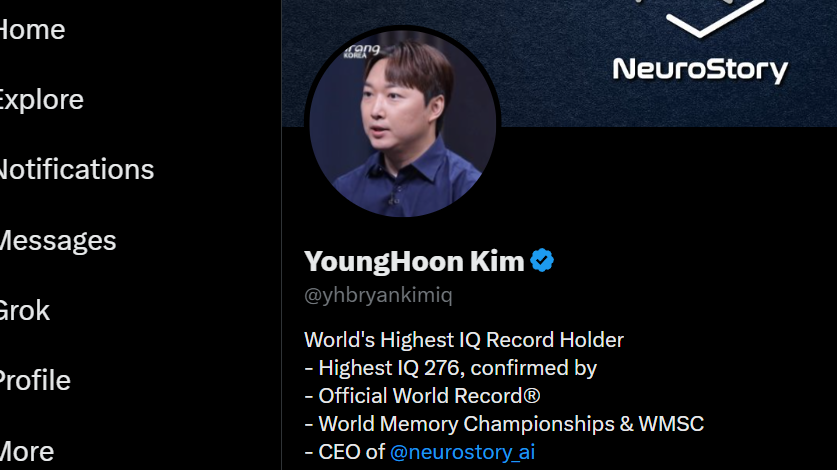Image resolution: width=837 pixels, height=470 pixels.
Task: Follow the @neurostory_ai mention link
Action: pos(462,452)
